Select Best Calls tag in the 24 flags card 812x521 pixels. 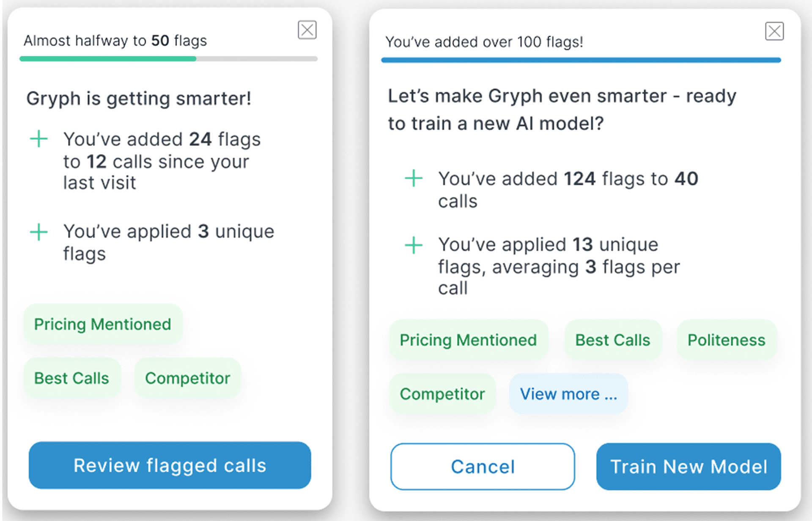coord(72,378)
